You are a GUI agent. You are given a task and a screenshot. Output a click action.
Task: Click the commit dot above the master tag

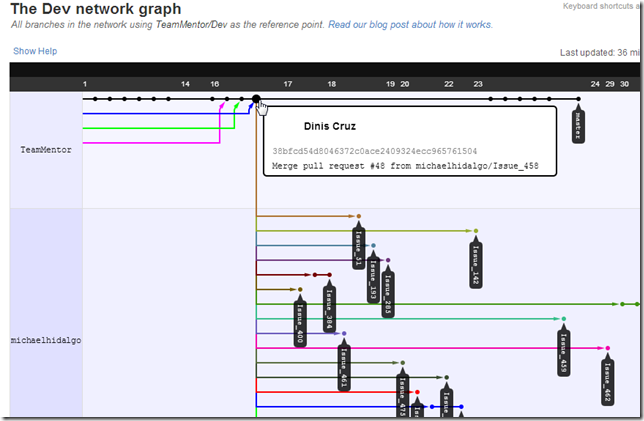click(578, 99)
